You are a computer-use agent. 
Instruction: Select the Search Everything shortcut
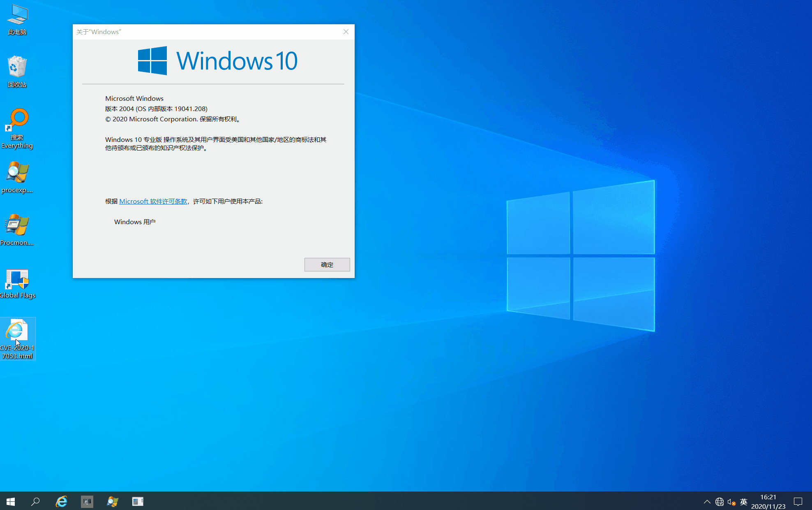tap(17, 128)
